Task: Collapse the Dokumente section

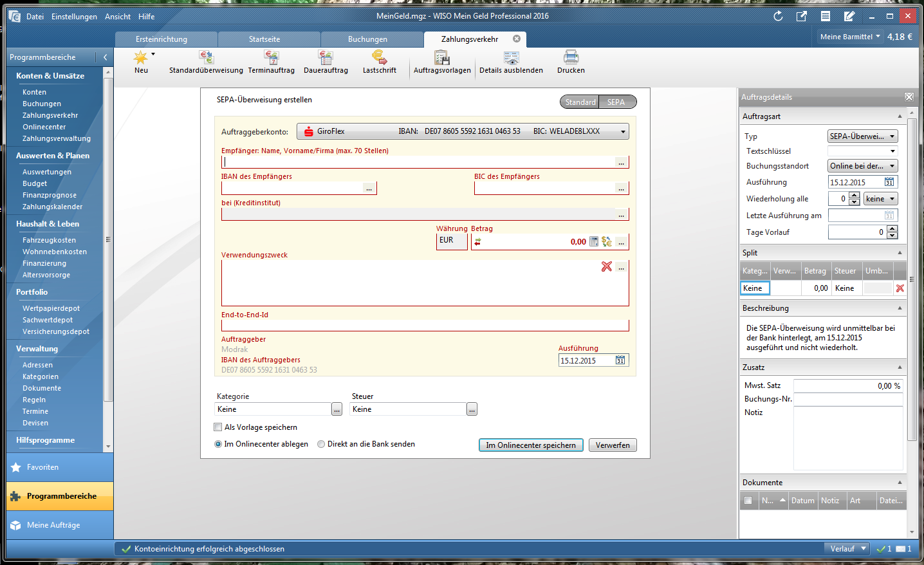Action: (x=900, y=483)
